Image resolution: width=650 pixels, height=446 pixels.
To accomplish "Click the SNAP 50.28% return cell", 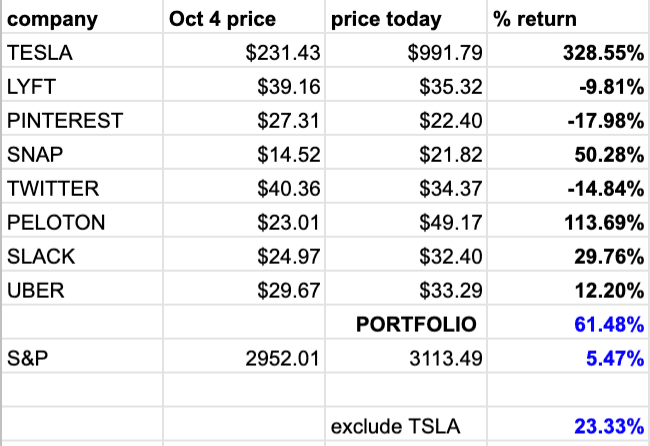I will (568, 153).
